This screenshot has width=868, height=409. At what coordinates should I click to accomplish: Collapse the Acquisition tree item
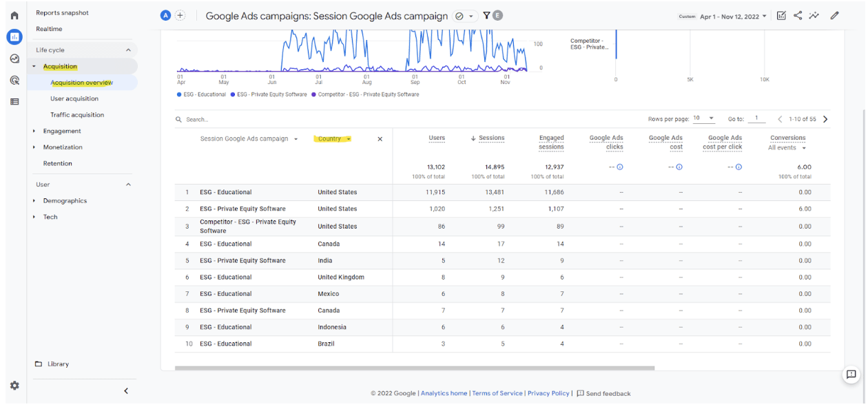point(34,67)
